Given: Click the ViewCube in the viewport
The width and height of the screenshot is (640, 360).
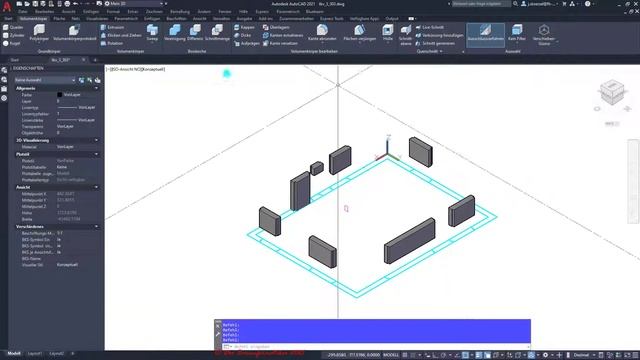Looking at the screenshot, I should 612,92.
